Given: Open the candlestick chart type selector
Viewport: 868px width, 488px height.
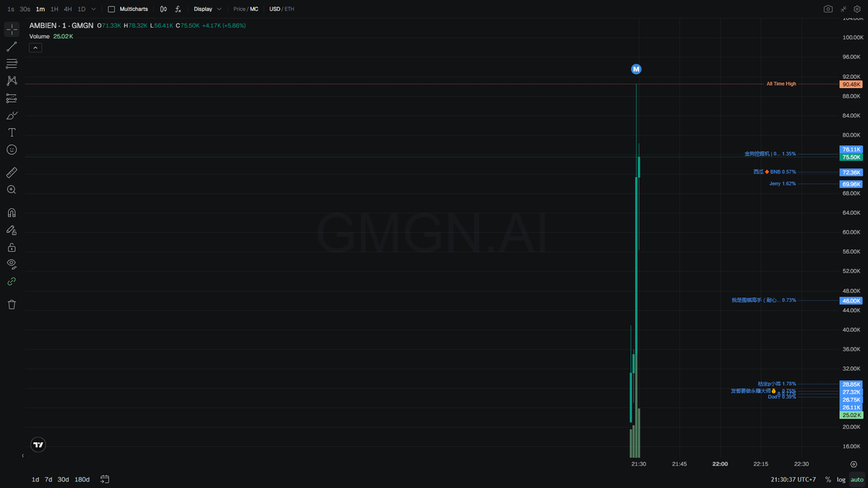Looking at the screenshot, I should pos(163,9).
